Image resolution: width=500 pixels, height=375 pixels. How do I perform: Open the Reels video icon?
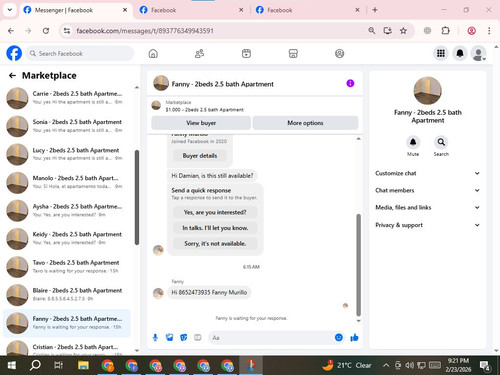click(246, 53)
